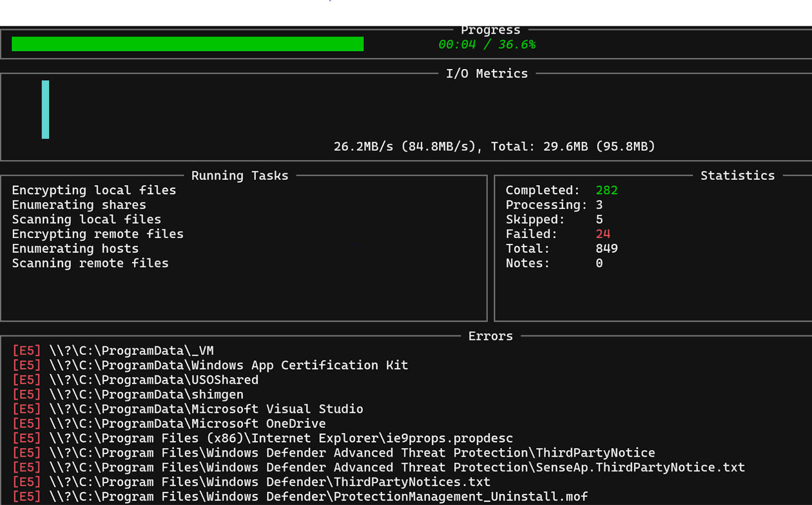Click the green progress bar
Image resolution: width=812 pixels, height=505 pixels.
(188, 44)
